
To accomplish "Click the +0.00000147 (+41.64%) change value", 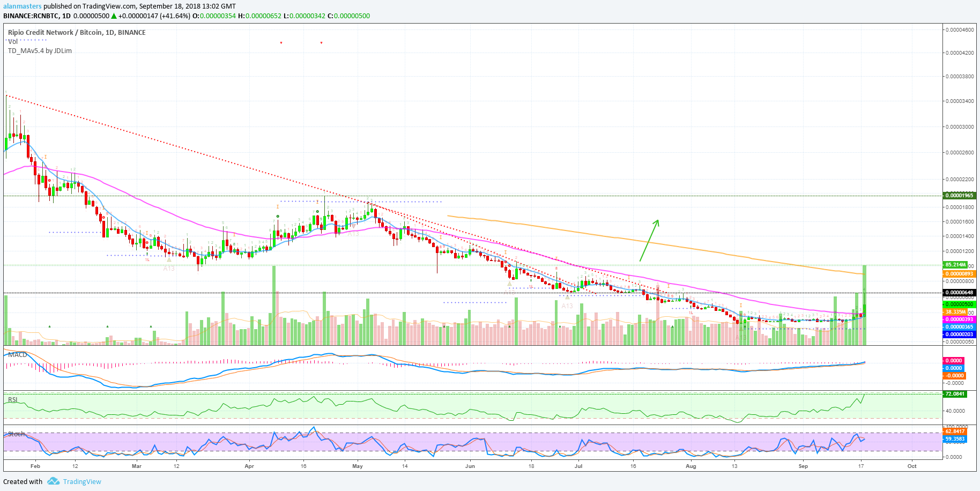I will pyautogui.click(x=154, y=16).
